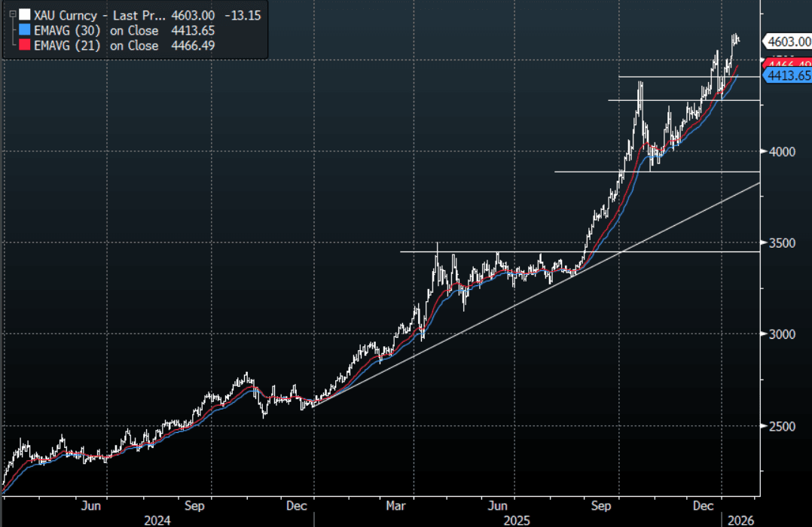Select the horizontal resistance line near 3450
The height and width of the screenshot is (527, 812).
pyautogui.click(x=678, y=251)
